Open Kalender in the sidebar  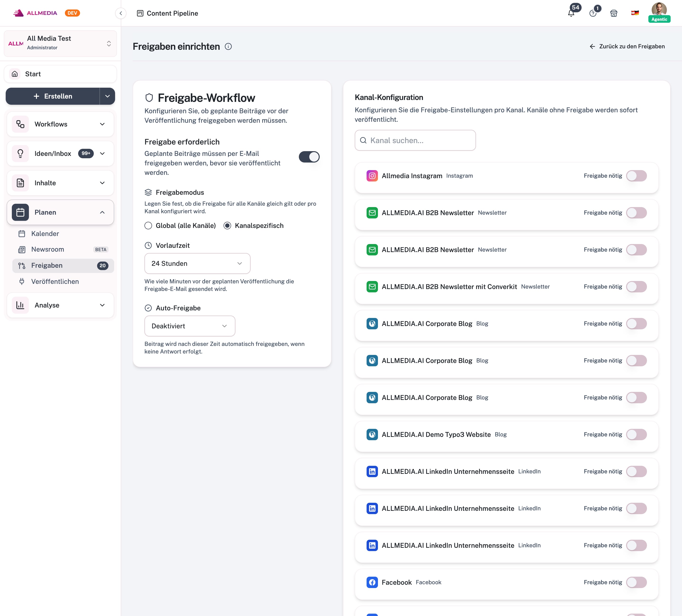coord(63,234)
